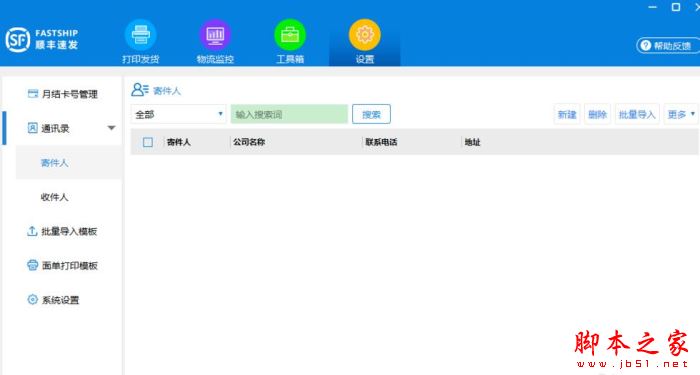Click the 公司名称 column header
Viewport: 700px width, 375px height.
(x=249, y=142)
